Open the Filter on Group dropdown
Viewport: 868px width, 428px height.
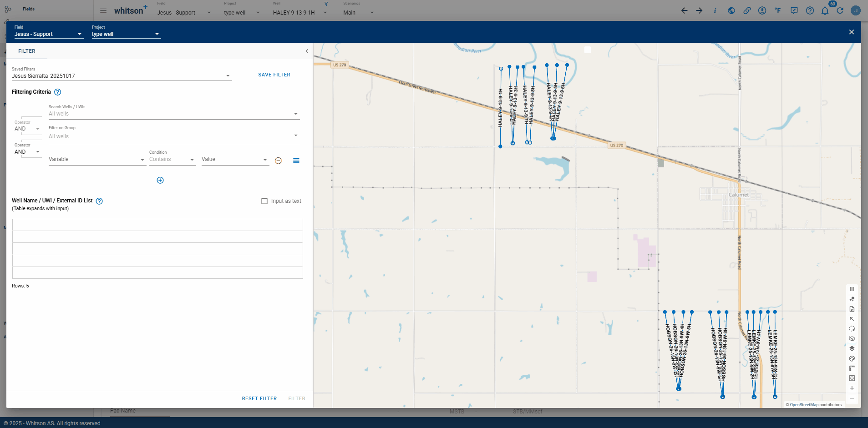(x=295, y=136)
